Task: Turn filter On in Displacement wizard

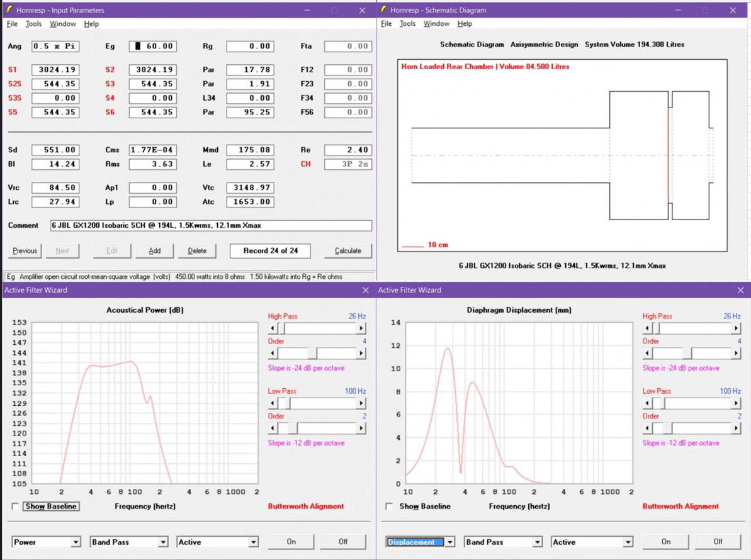Action: pyautogui.click(x=666, y=542)
